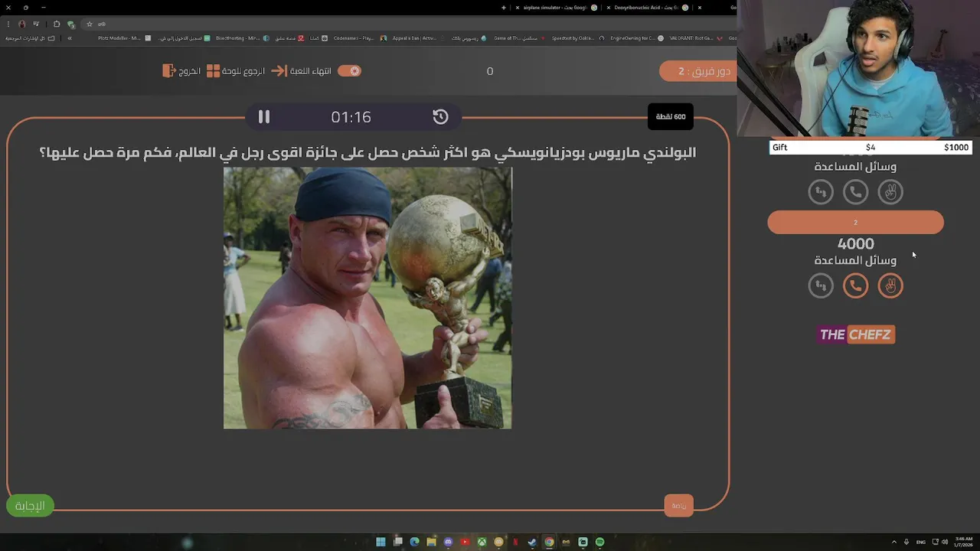Close the Deoxyribonucleic Acid tab
The width and height of the screenshot is (980, 551).
tap(609, 8)
